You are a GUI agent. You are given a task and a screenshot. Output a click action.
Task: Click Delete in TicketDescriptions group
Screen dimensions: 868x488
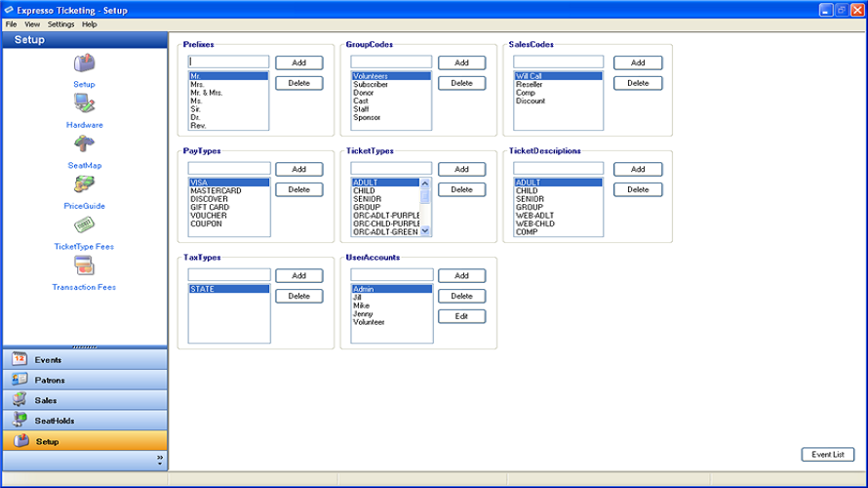point(638,189)
